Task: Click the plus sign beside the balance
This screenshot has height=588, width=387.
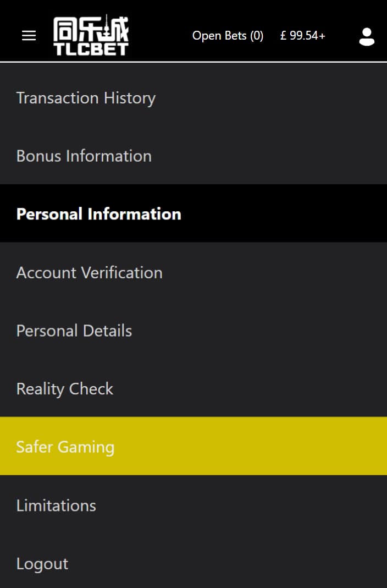Action: pyautogui.click(x=322, y=36)
